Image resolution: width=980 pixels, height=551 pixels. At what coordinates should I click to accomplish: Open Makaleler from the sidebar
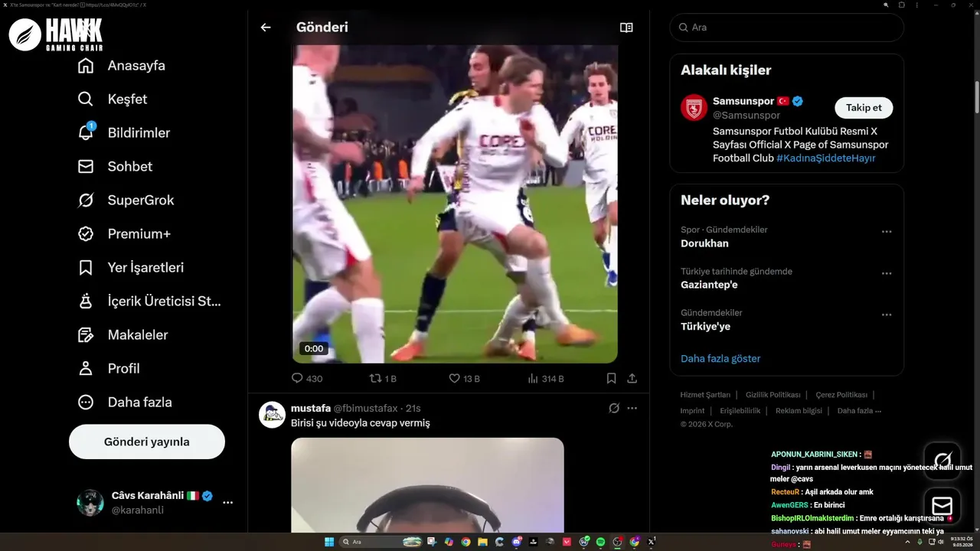pyautogui.click(x=123, y=335)
